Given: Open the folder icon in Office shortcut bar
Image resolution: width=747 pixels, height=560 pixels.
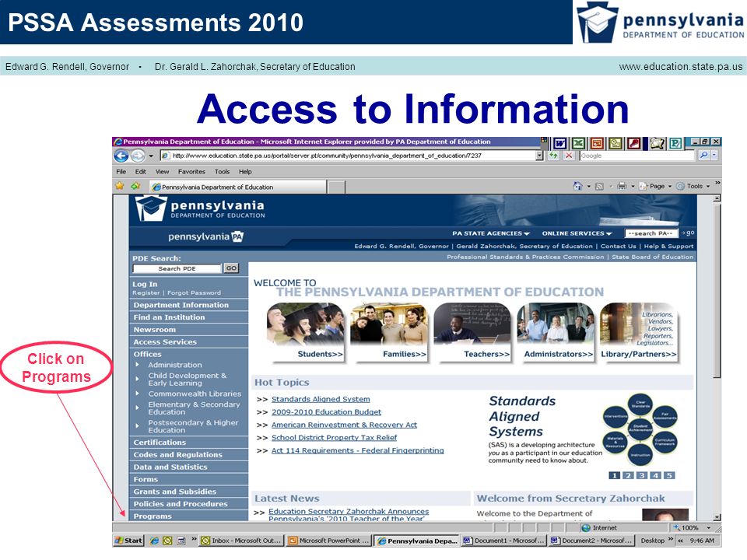Looking at the screenshot, I should pyautogui.click(x=658, y=143).
